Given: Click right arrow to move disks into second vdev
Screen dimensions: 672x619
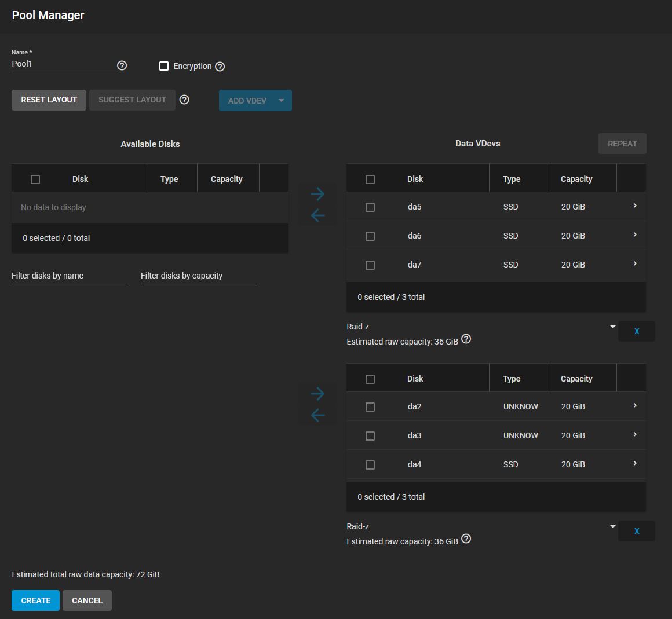Looking at the screenshot, I should 317,394.
